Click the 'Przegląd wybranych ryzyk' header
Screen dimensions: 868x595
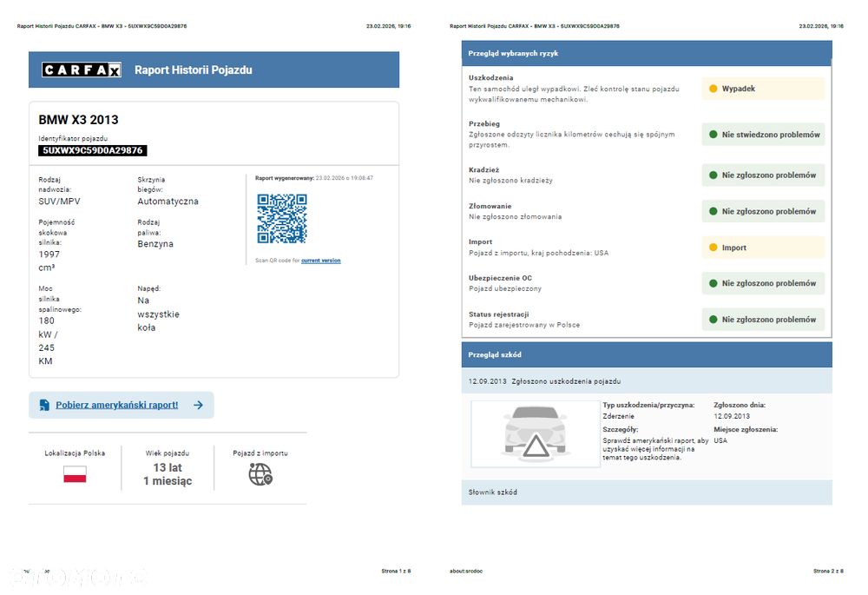tap(647, 53)
